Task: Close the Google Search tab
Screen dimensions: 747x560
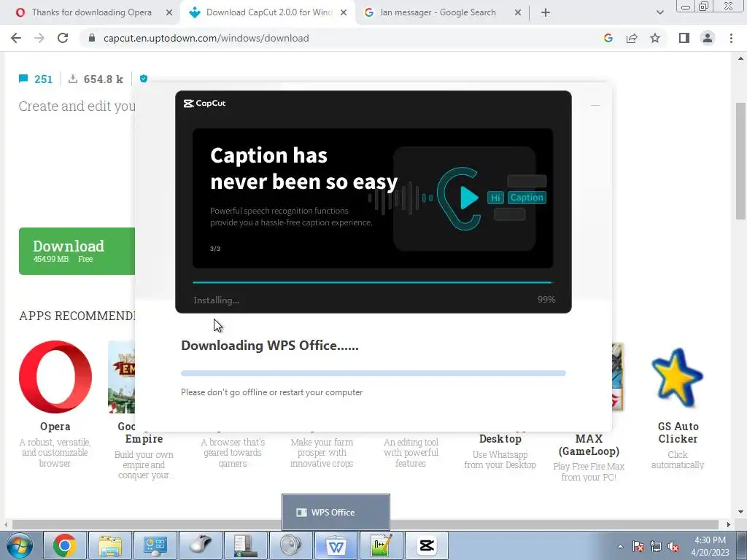Action: [x=518, y=13]
